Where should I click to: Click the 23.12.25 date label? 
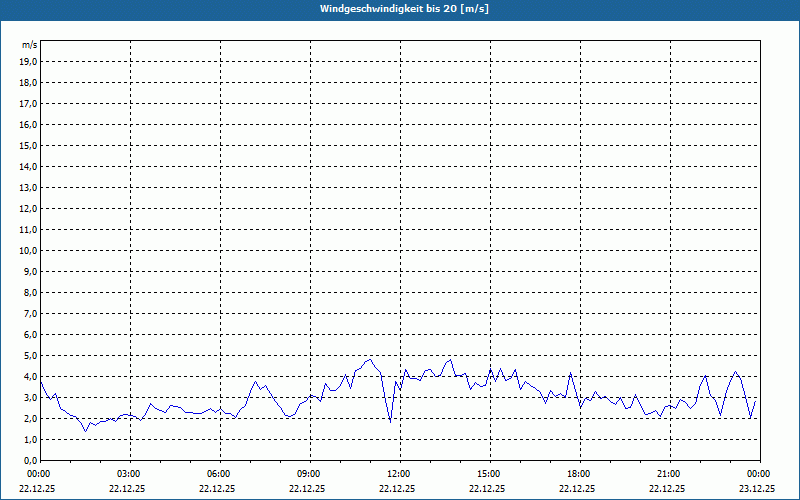pos(757,489)
